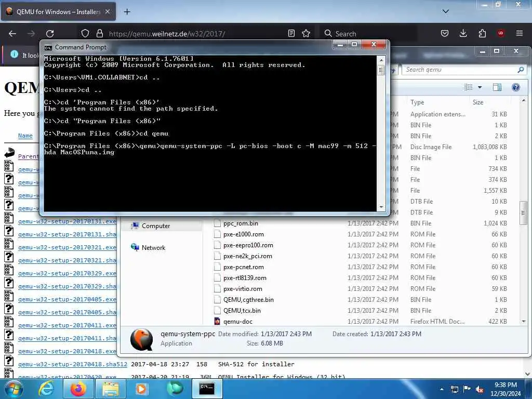The height and width of the screenshot is (399, 532).
Task: Select pxe-e1000.rom file
Action: click(243, 234)
